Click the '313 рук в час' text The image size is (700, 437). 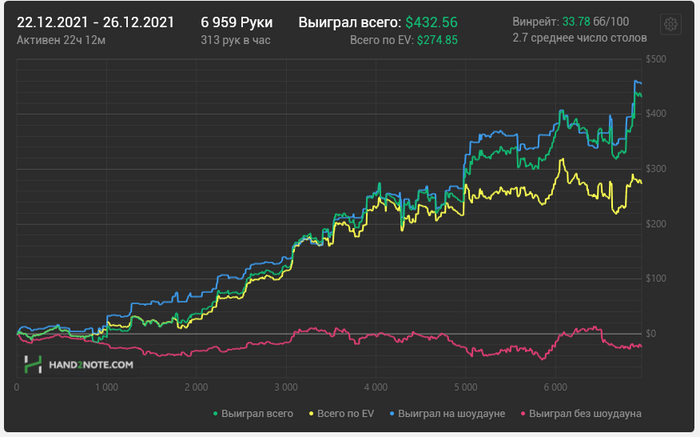235,40
